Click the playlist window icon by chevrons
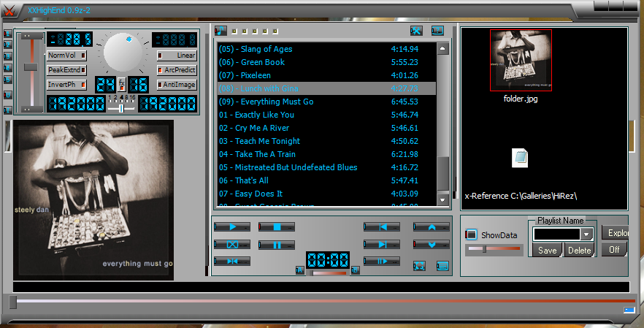The height and width of the screenshot is (328, 644). [442, 266]
